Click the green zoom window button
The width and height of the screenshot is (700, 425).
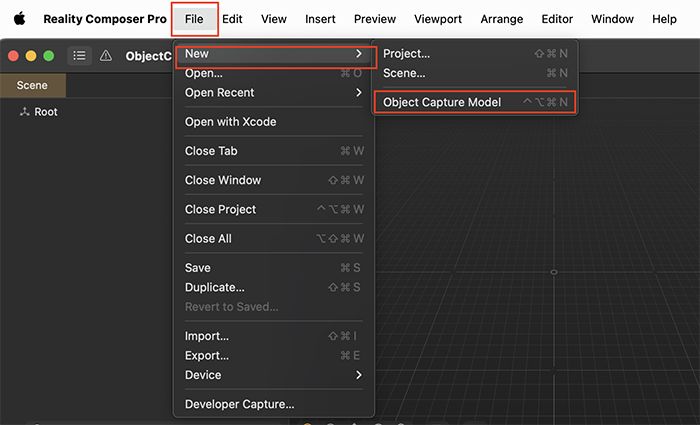[x=49, y=55]
